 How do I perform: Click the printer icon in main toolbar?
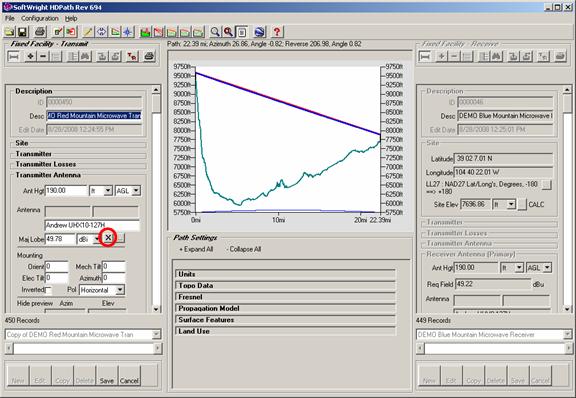[x=40, y=32]
